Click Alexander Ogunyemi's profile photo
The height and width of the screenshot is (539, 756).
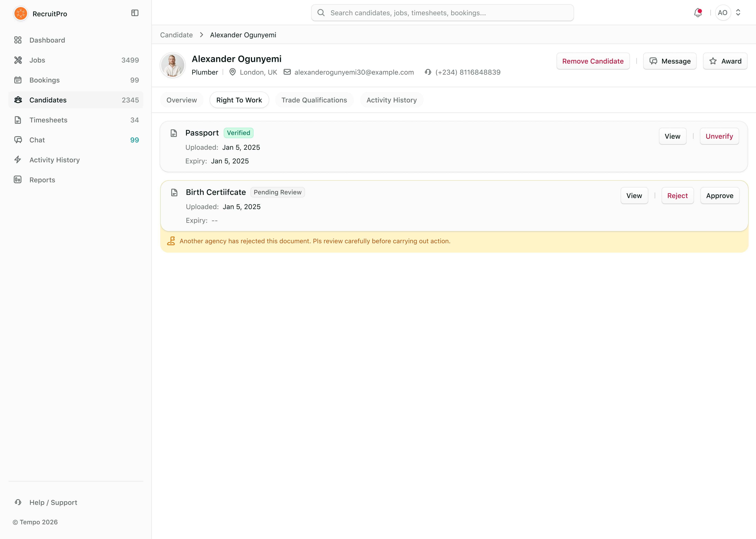pyautogui.click(x=172, y=65)
